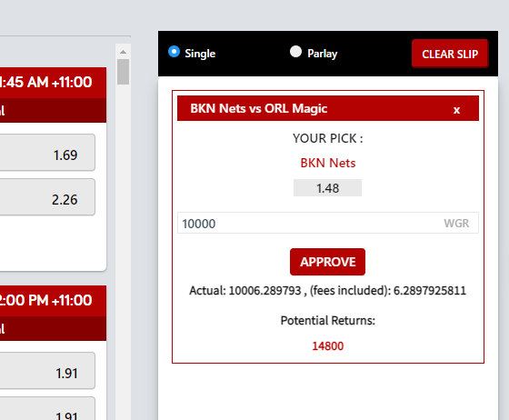The width and height of the screenshot is (509, 420).
Task: Click the 10000 WGR stake input field
Action: click(328, 223)
